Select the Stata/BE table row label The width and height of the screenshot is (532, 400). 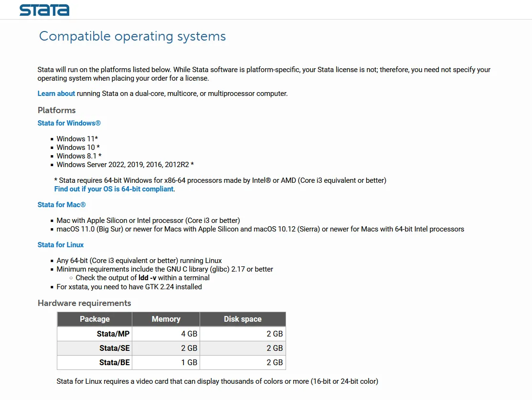click(114, 362)
